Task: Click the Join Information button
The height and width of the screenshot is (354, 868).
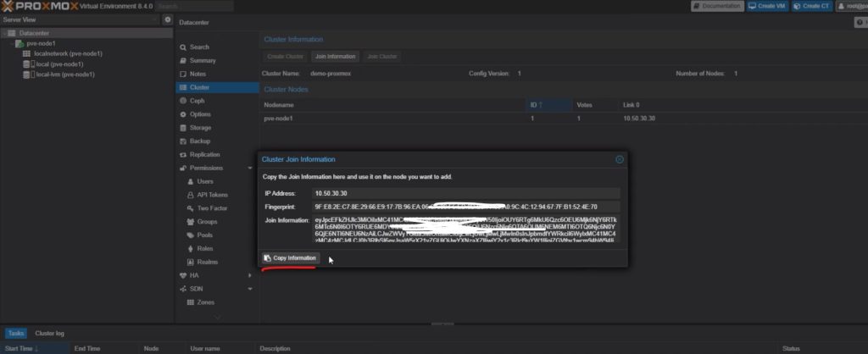Action: (335, 57)
